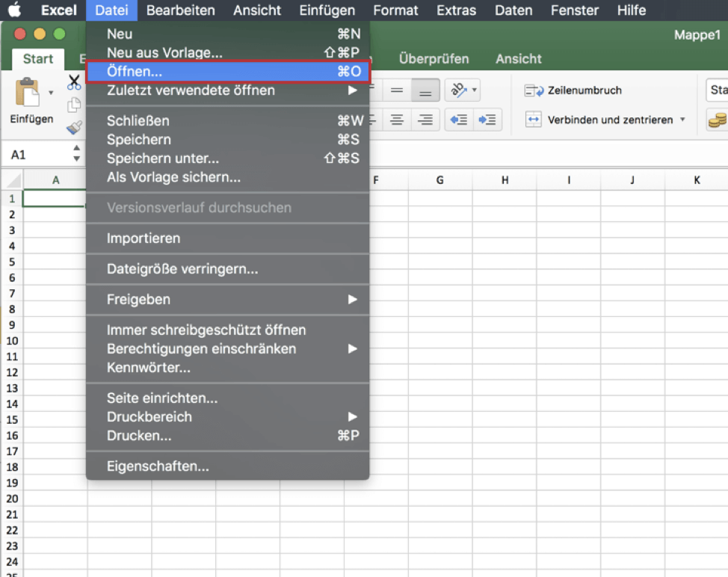The height and width of the screenshot is (577, 728).
Task: Cut selection with the scissors icon
Action: (74, 82)
